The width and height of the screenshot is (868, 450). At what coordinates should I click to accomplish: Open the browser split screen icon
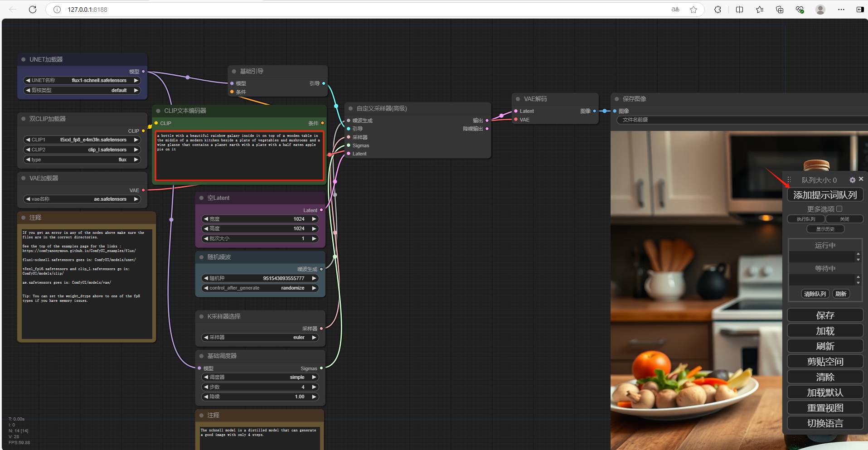[739, 10]
